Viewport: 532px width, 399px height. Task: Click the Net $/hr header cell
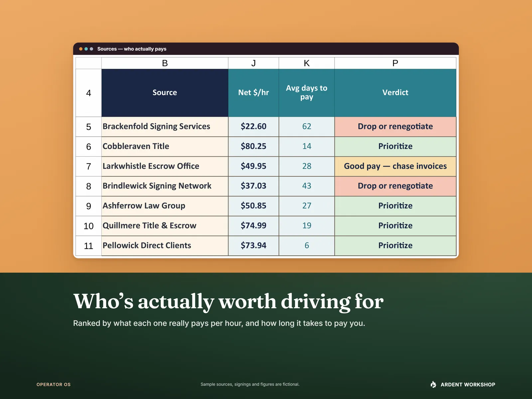[253, 93]
